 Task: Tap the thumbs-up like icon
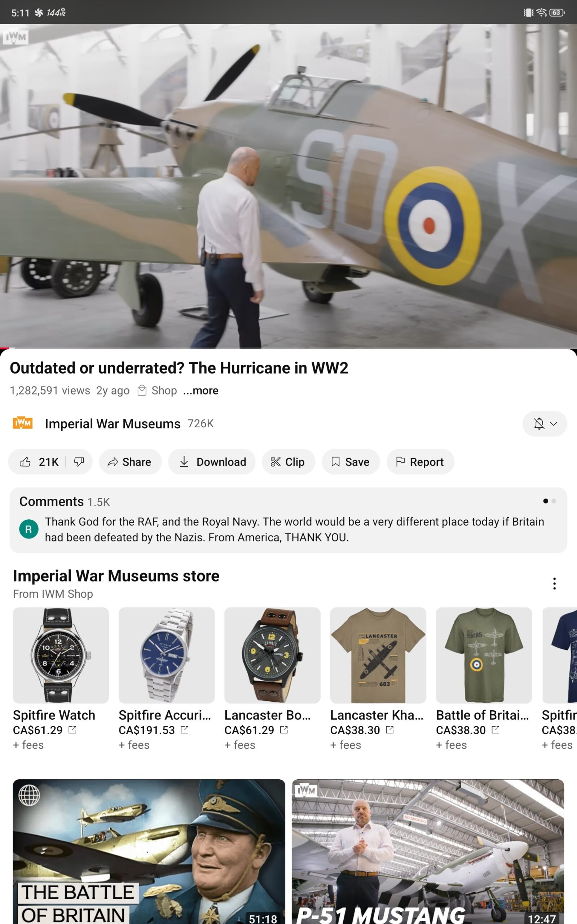click(26, 462)
